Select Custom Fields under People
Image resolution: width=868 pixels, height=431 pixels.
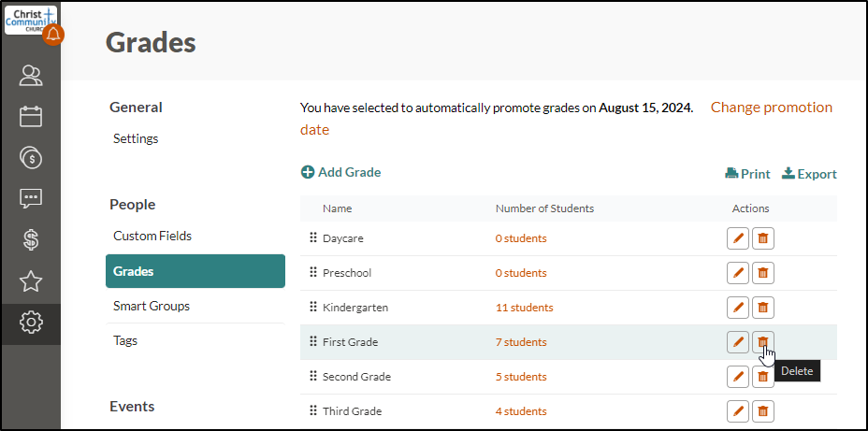click(x=152, y=236)
